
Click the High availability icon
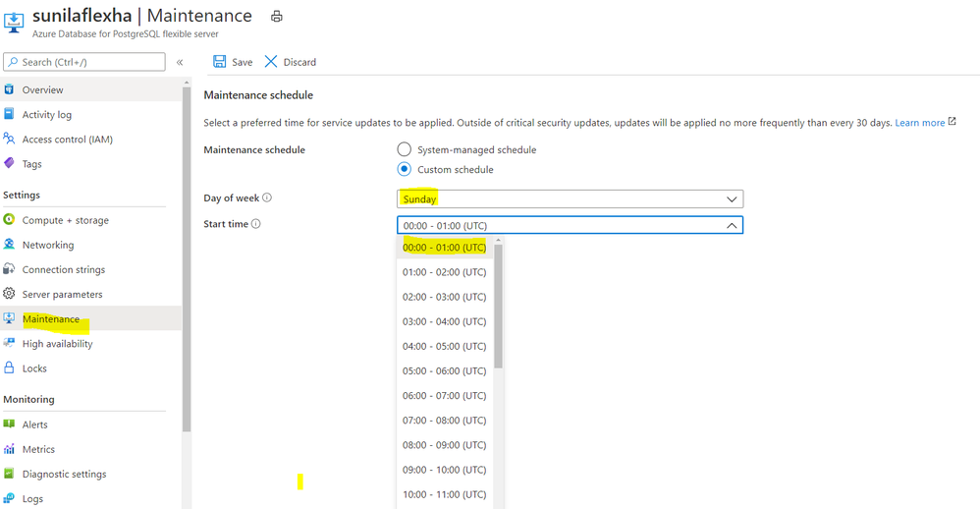coord(9,343)
